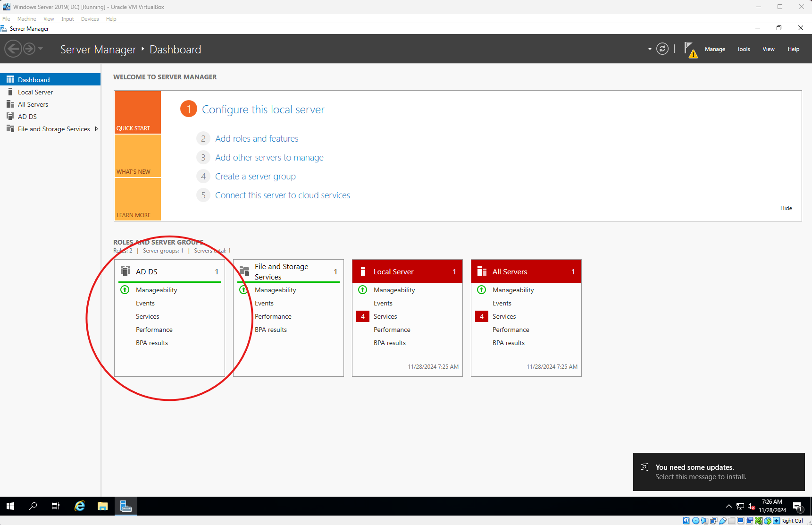The image size is (812, 525).
Task: Select the QUICK START tile
Action: coord(138,112)
